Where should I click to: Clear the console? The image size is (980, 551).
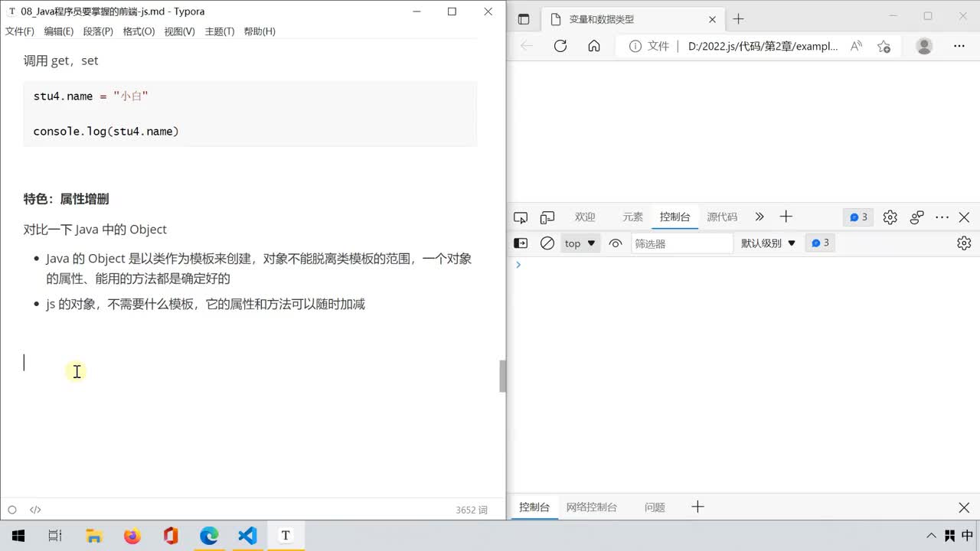(547, 243)
